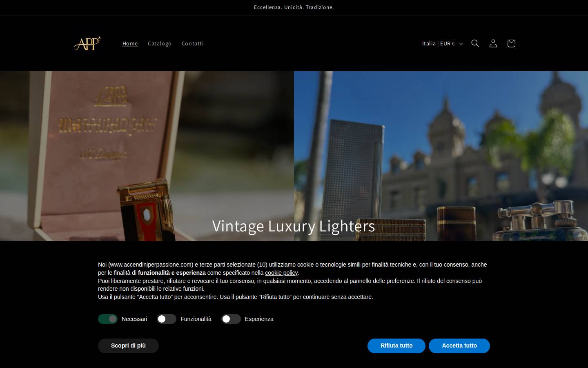Click the Vintage Luxury Lighters heading
This screenshot has width=588, height=368.
[x=294, y=226]
